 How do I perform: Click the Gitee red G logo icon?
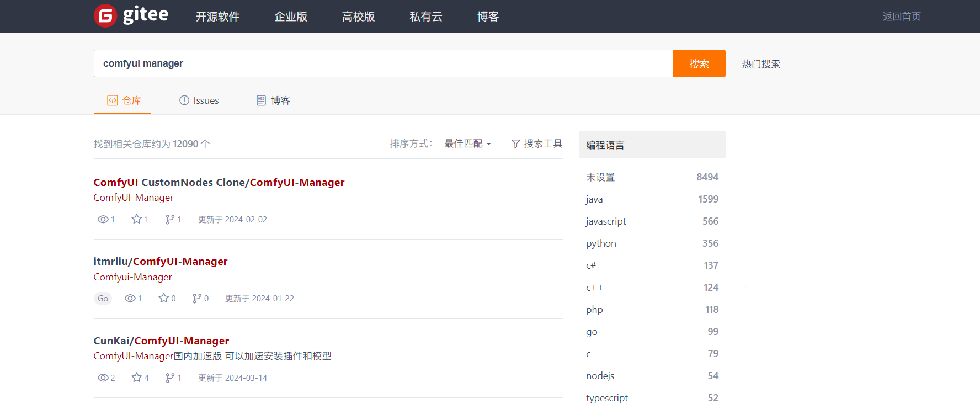tap(105, 15)
